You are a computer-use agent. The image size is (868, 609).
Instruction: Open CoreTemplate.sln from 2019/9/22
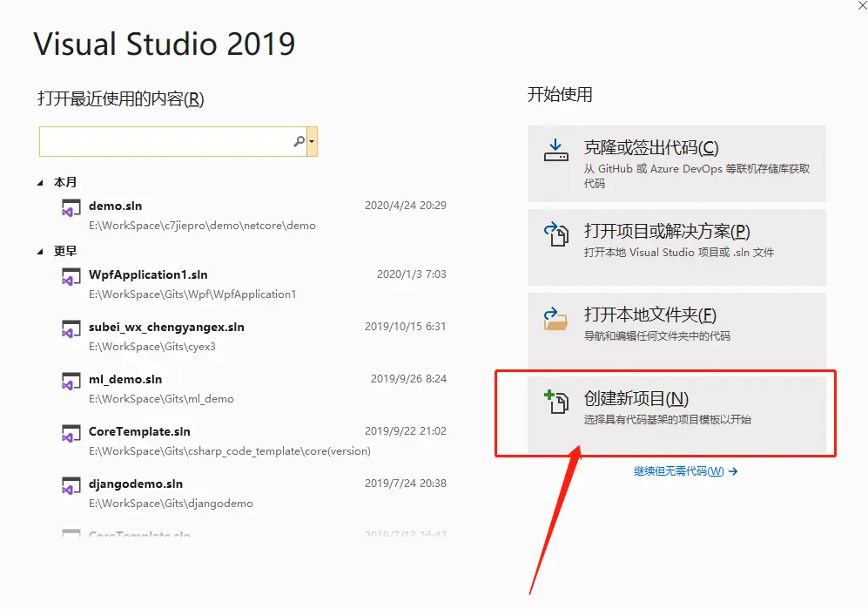click(x=253, y=441)
